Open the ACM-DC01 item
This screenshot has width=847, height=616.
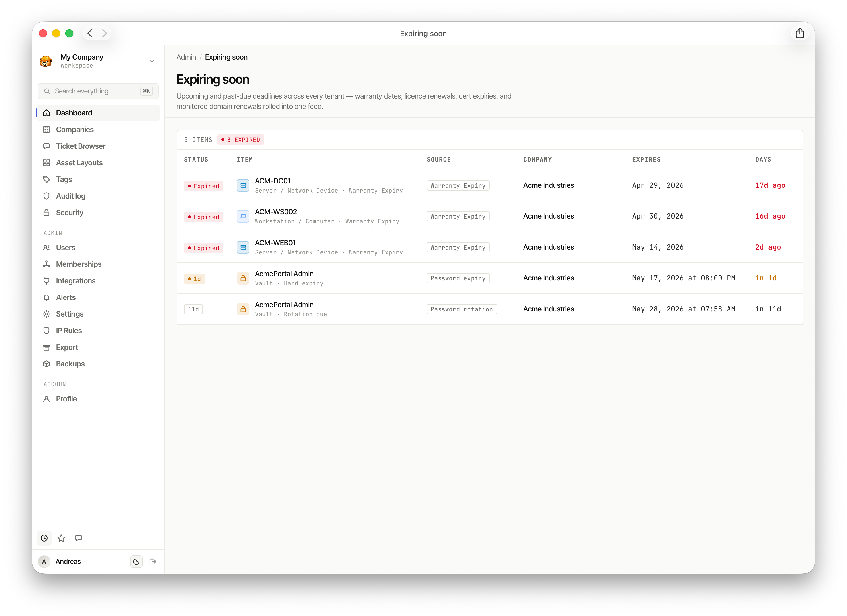[272, 181]
